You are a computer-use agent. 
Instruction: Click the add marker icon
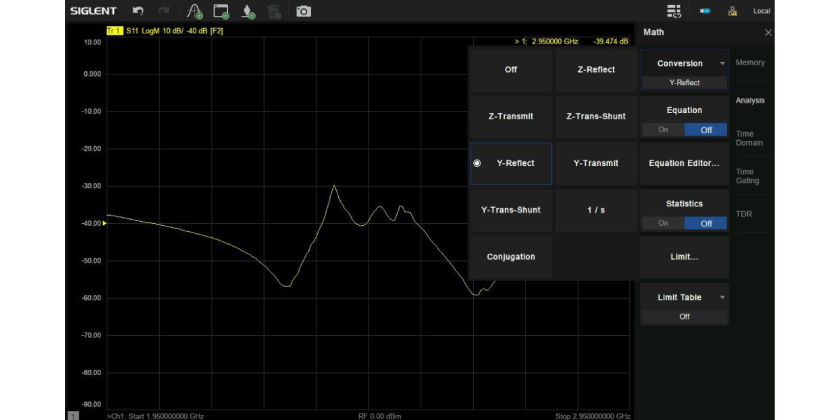coord(248,11)
